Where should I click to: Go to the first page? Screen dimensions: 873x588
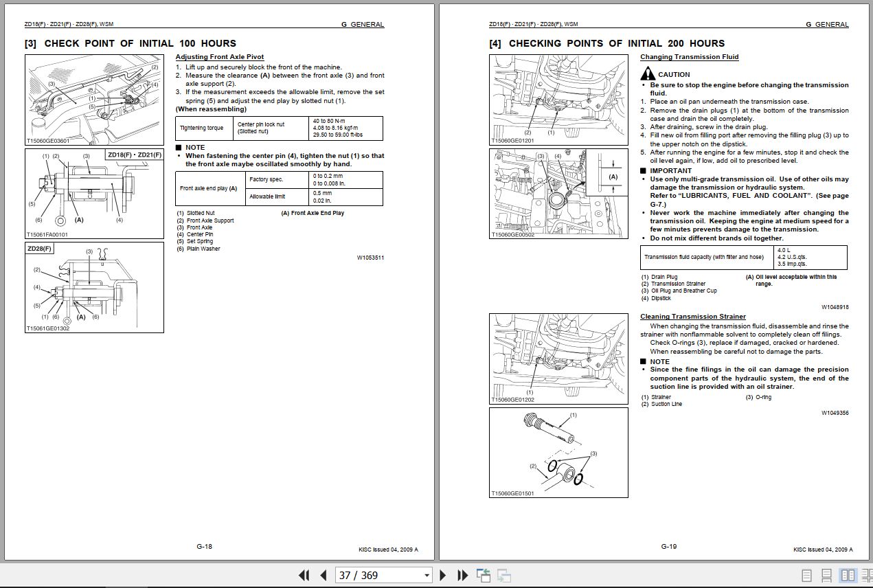[x=304, y=576]
